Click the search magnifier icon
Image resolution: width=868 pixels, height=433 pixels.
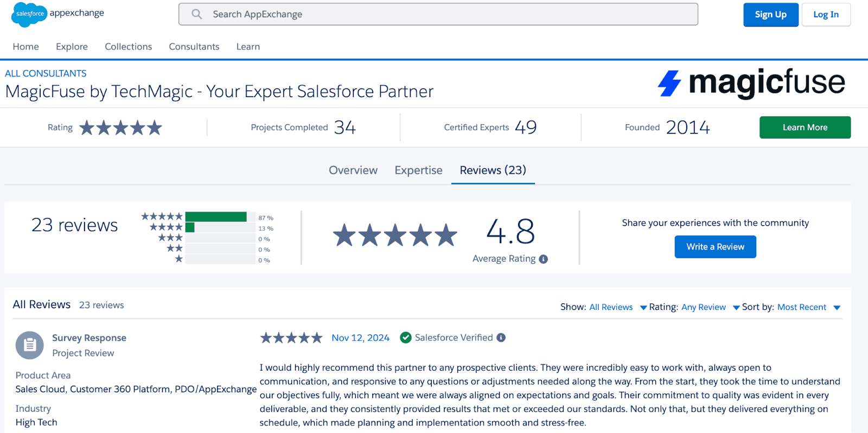pyautogui.click(x=197, y=14)
